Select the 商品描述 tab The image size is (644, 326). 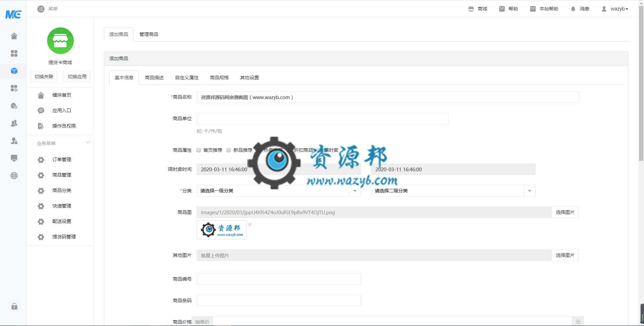pos(154,78)
